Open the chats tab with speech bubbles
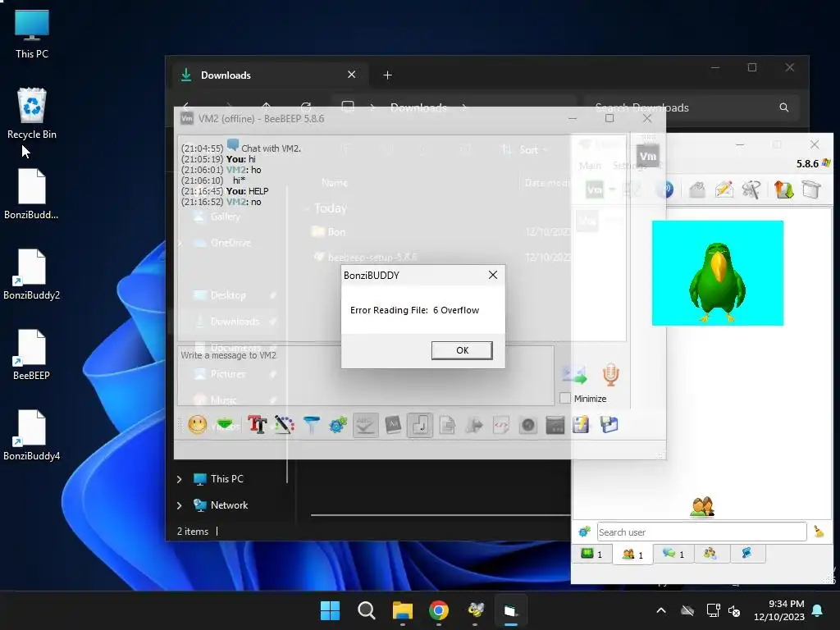840x630 pixels. (x=673, y=554)
